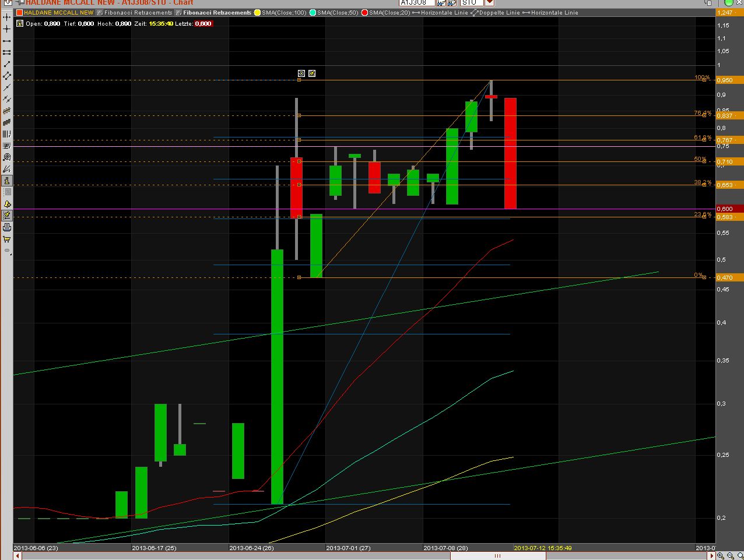The height and width of the screenshot is (560, 744).
Task: Toggle the info display tool in sidebar
Action: 7,181
